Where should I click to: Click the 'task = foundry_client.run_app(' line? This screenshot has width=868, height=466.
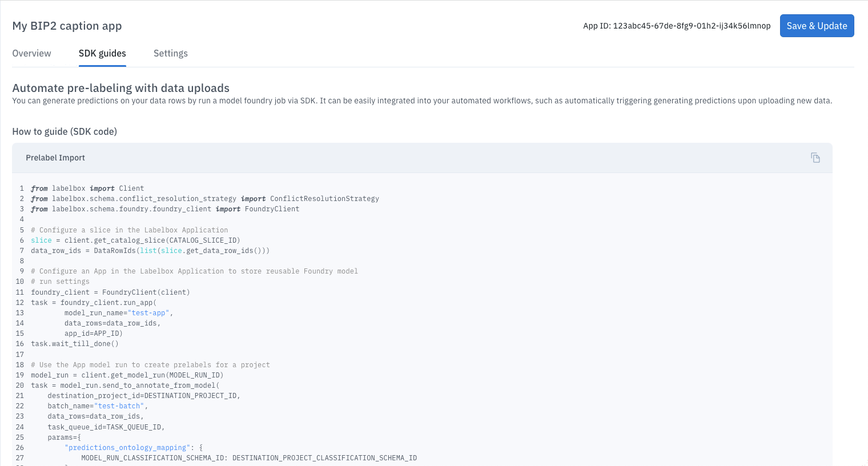pyautogui.click(x=94, y=303)
